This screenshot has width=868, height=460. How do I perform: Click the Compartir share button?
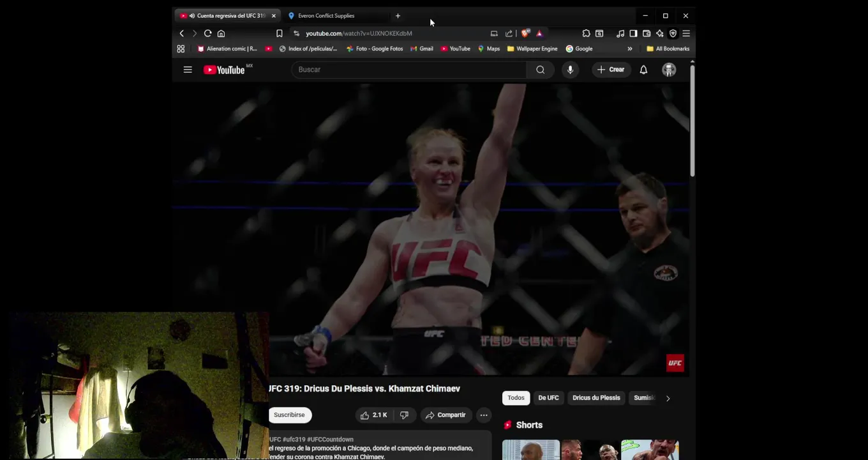point(445,415)
